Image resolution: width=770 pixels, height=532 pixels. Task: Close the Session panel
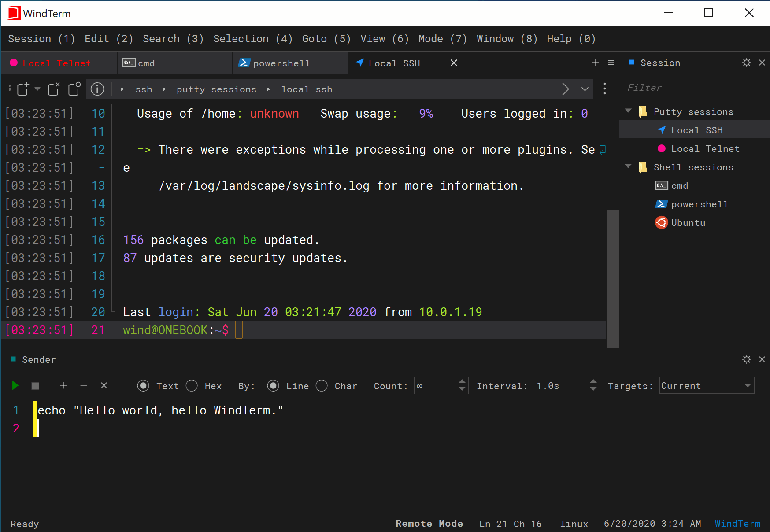[762, 63]
